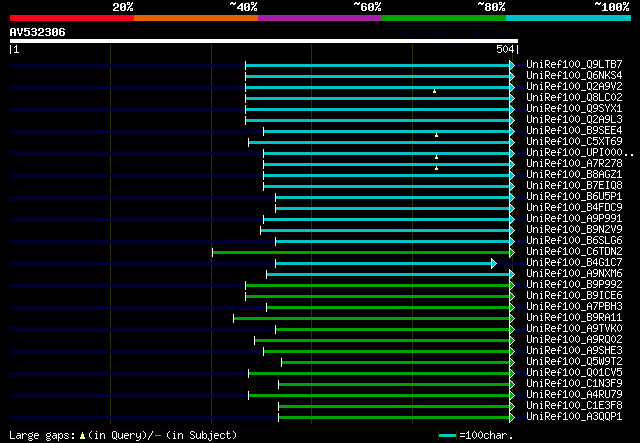Viewport: 640px width, 443px height.
Task: Click the arrowhead ending the UniRef100_A3QQP1 bar
Action: click(x=512, y=417)
